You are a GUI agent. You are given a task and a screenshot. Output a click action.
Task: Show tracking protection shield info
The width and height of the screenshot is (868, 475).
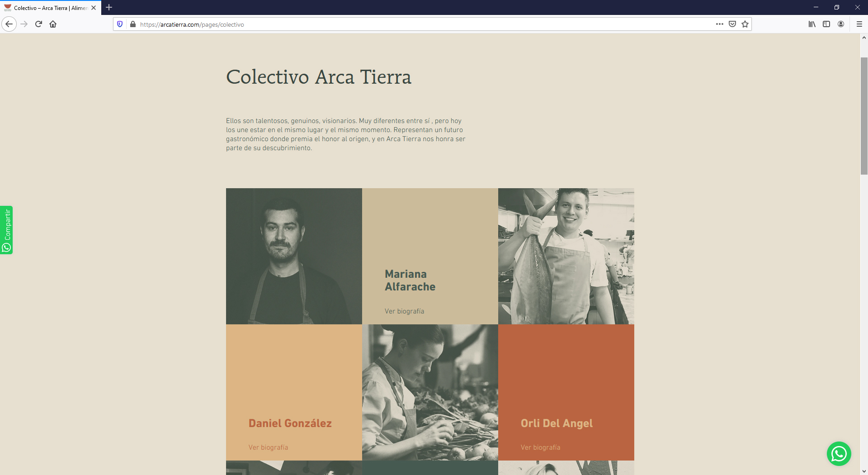(120, 24)
